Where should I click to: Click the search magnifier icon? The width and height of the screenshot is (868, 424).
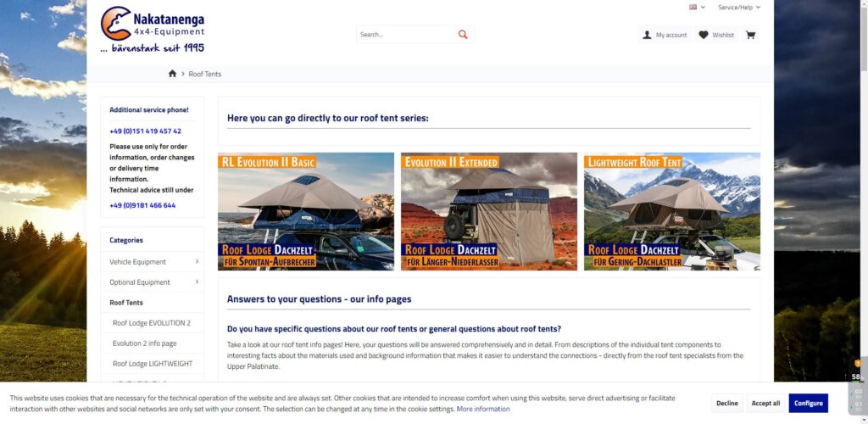463,34
